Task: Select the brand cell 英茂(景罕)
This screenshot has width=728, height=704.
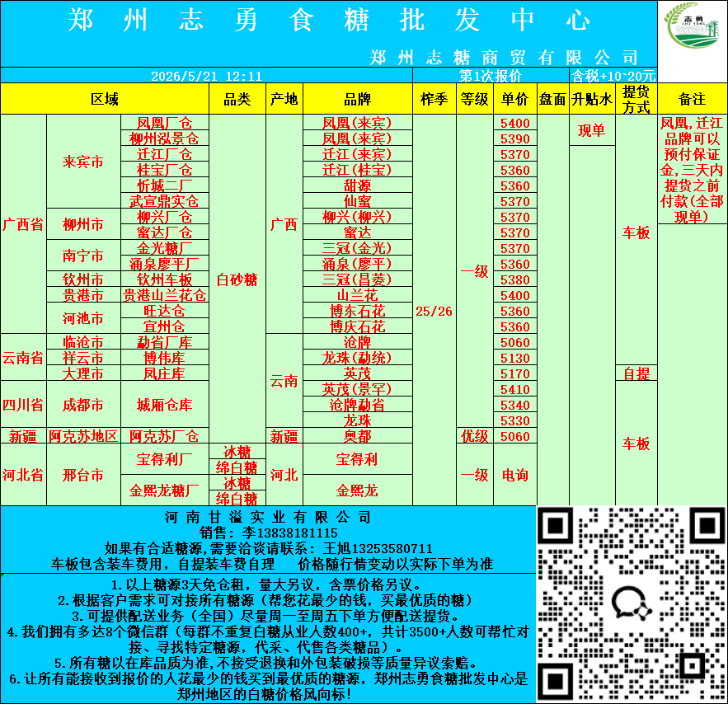Action: (358, 389)
